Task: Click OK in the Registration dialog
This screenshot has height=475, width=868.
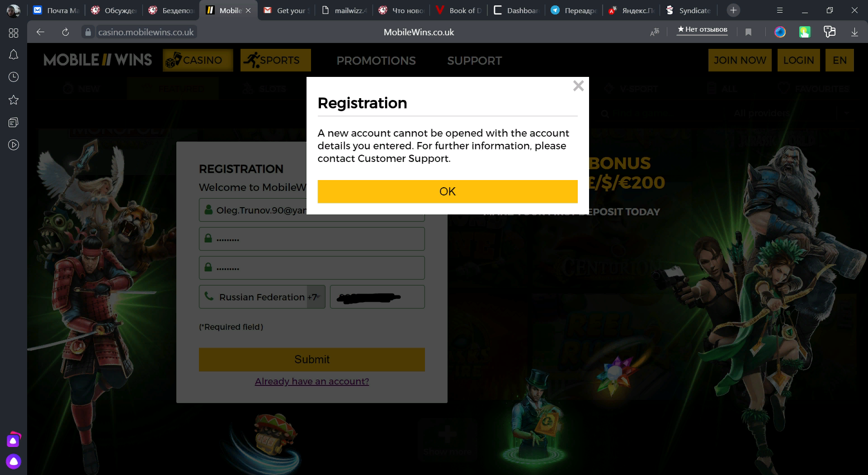Action: (447, 191)
